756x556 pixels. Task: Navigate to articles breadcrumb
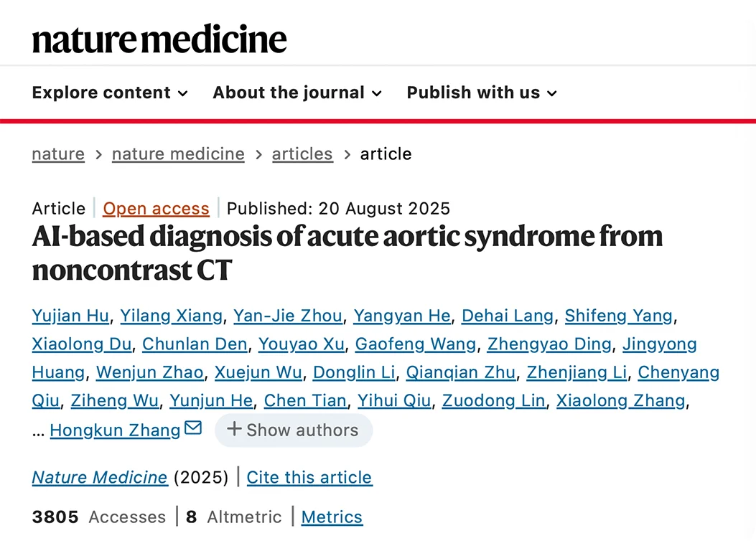click(x=302, y=154)
